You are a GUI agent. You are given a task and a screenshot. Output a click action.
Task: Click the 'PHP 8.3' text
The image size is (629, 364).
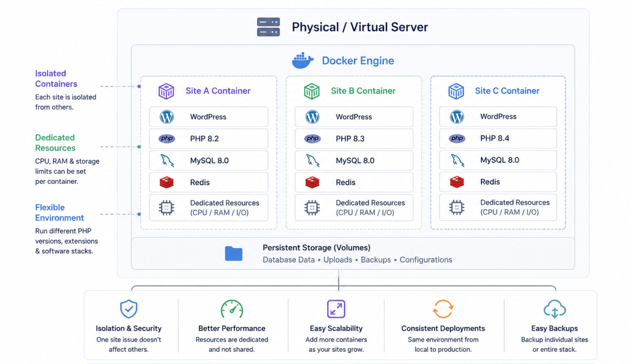point(350,138)
